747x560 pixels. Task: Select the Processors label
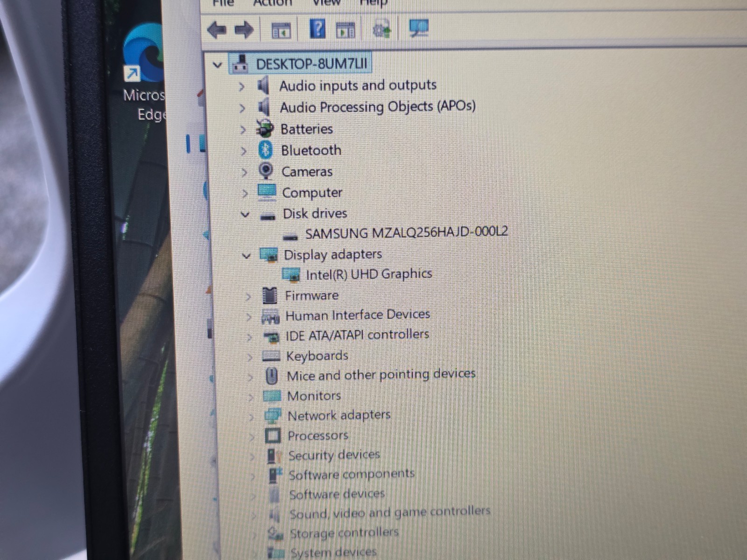click(x=318, y=435)
